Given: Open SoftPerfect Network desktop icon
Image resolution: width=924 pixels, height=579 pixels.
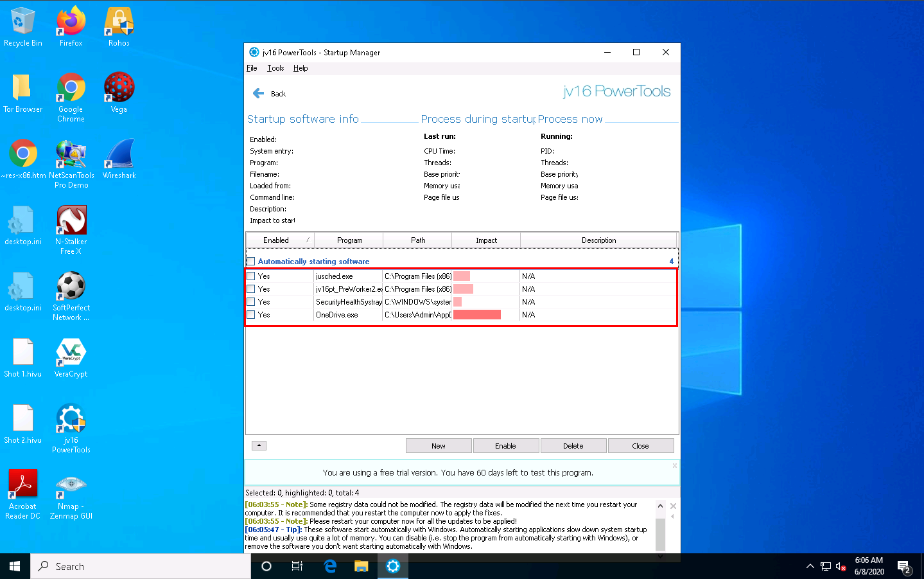Looking at the screenshot, I should point(71,296).
